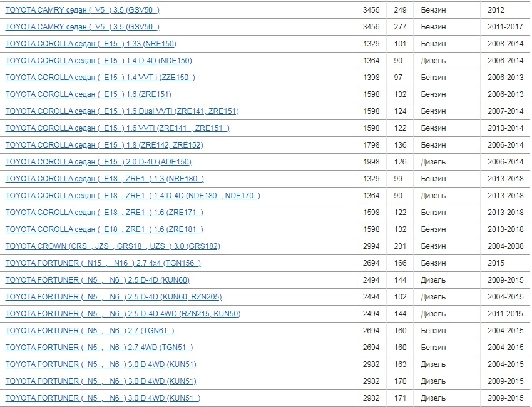Click engine volume 1998 in the ADE150 row

(x=371, y=162)
